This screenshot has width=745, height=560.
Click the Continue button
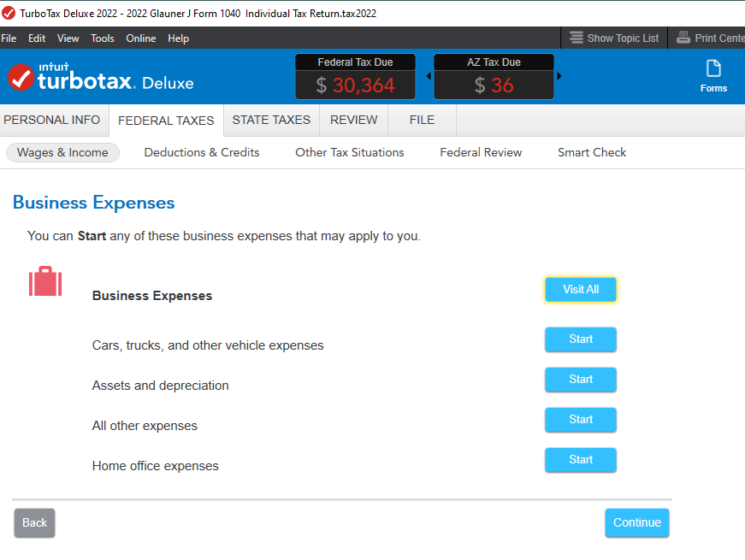pos(636,522)
